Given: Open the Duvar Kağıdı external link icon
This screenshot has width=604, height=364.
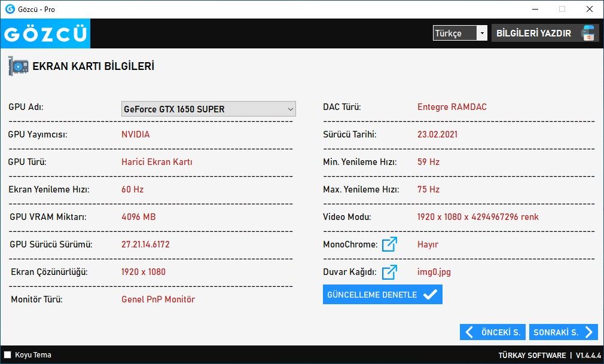Looking at the screenshot, I should (x=389, y=272).
